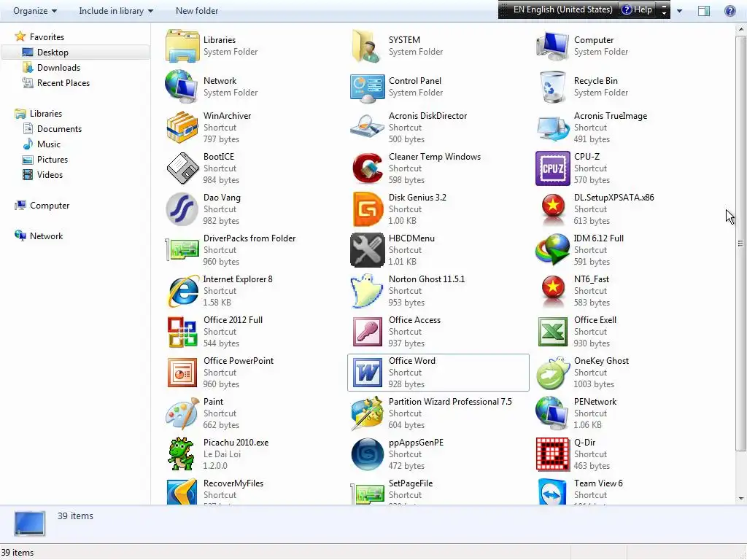Viewport: 747px width, 560px height.
Task: Open the Organize dropdown menu
Action: (35, 10)
